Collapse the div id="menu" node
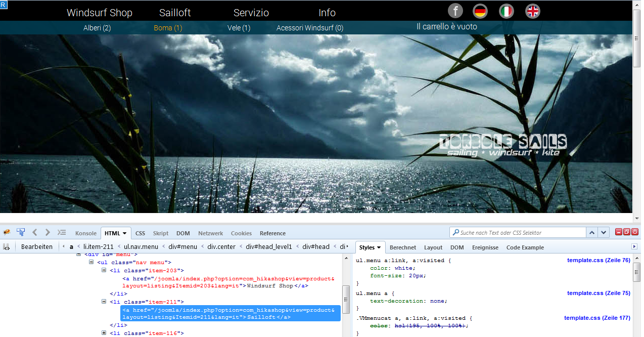This screenshot has height=337, width=644. coord(79,255)
